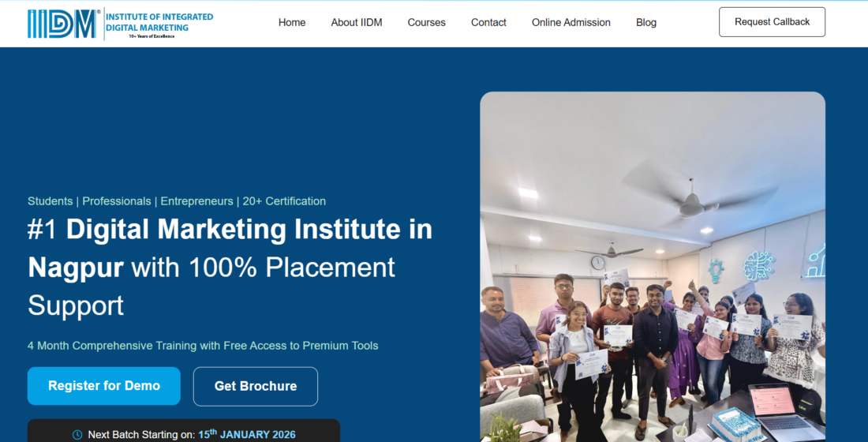Click the Register for Demo button
Image resolution: width=868 pixels, height=442 pixels.
pos(104,386)
